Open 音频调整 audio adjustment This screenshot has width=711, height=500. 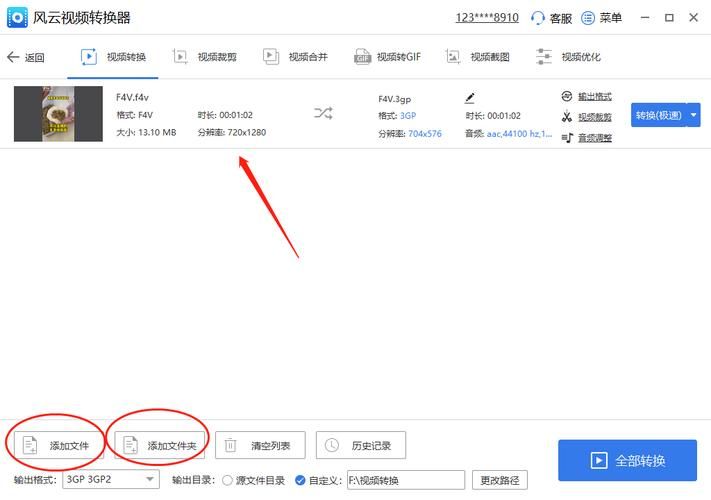click(593, 138)
